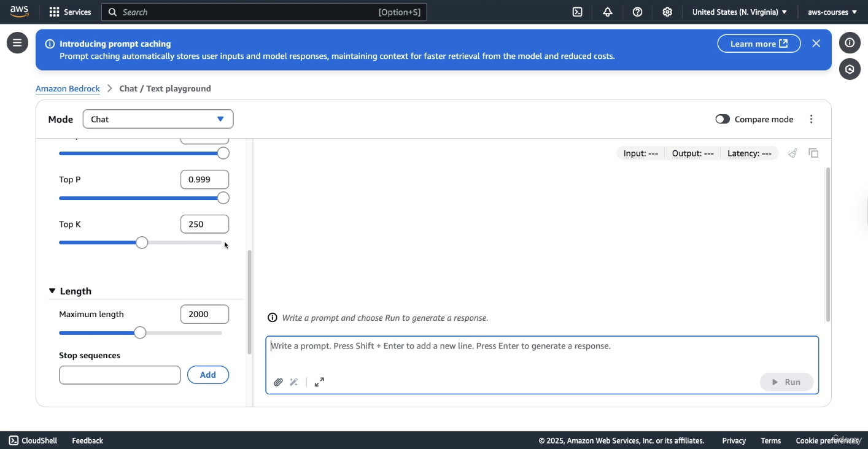Focus the AWS console search box
The image size is (868, 449).
(x=264, y=12)
